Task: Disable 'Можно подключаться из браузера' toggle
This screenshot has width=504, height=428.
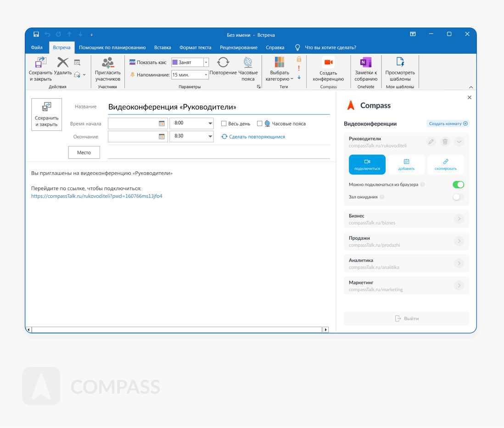Action: pyautogui.click(x=458, y=185)
